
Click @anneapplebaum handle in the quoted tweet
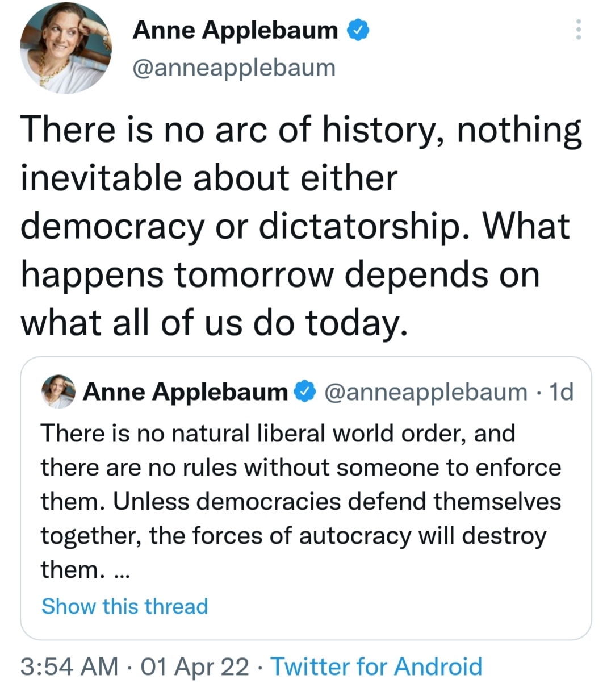(425, 391)
